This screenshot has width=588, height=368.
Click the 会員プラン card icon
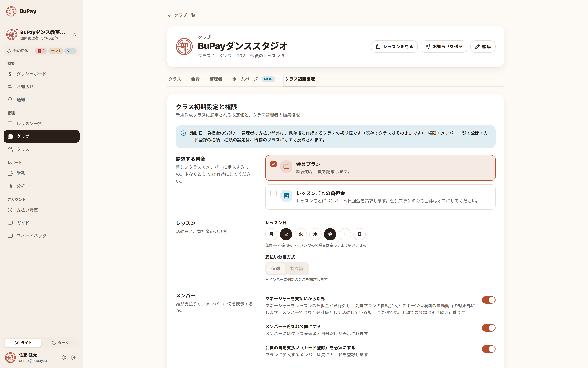[x=286, y=167]
